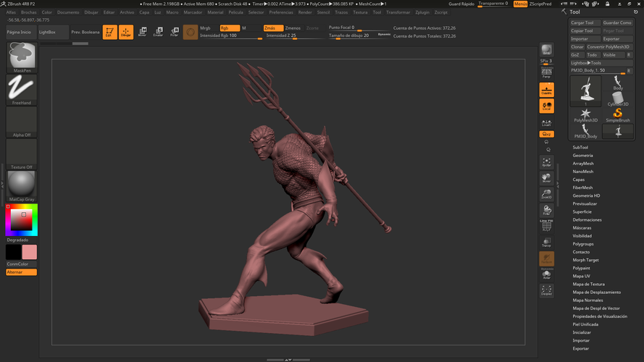
Task: Toggle Persp perspective view
Action: [x=547, y=73]
